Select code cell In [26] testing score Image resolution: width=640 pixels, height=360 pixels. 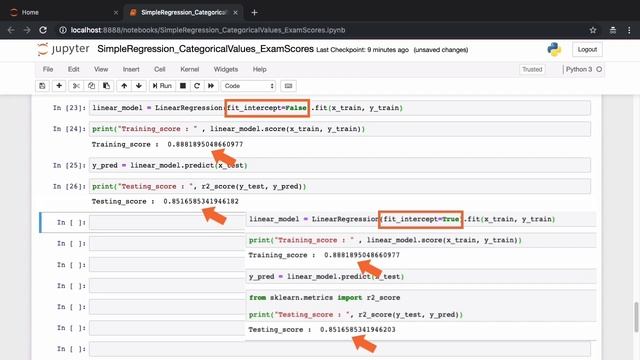340,187
